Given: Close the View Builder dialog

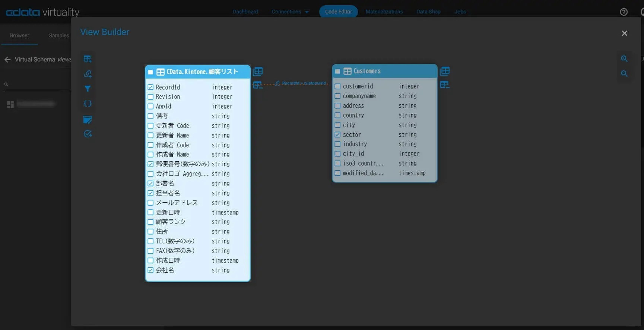Looking at the screenshot, I should point(625,33).
